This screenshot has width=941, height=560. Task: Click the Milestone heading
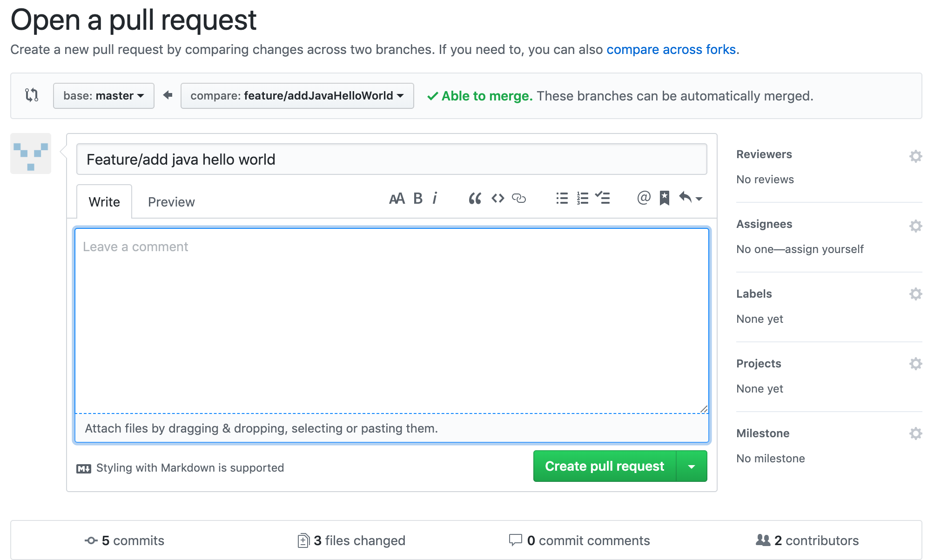(x=763, y=433)
